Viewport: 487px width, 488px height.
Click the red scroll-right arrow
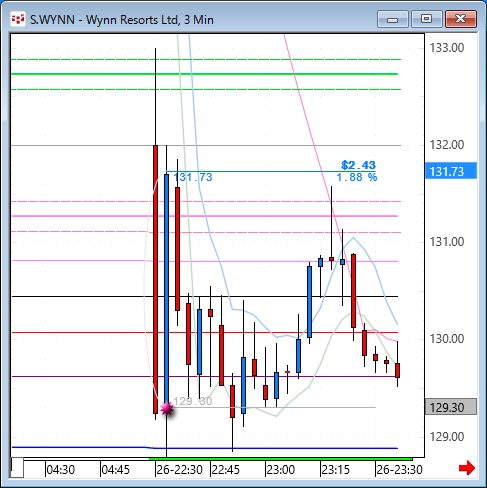[x=467, y=468]
